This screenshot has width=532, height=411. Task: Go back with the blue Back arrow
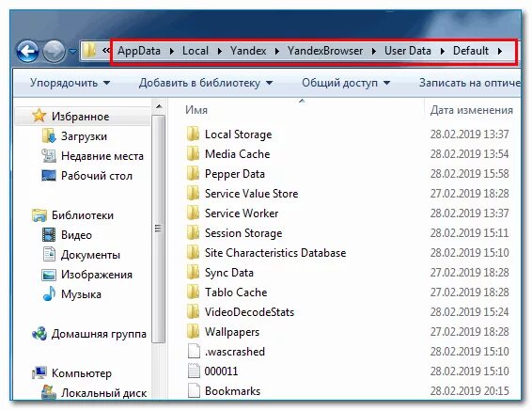(x=27, y=52)
